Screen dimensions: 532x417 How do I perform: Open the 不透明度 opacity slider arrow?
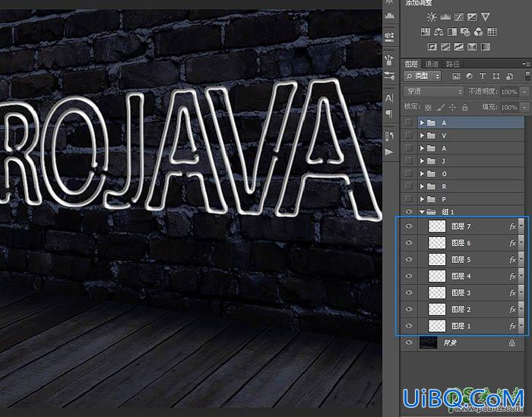(x=525, y=92)
